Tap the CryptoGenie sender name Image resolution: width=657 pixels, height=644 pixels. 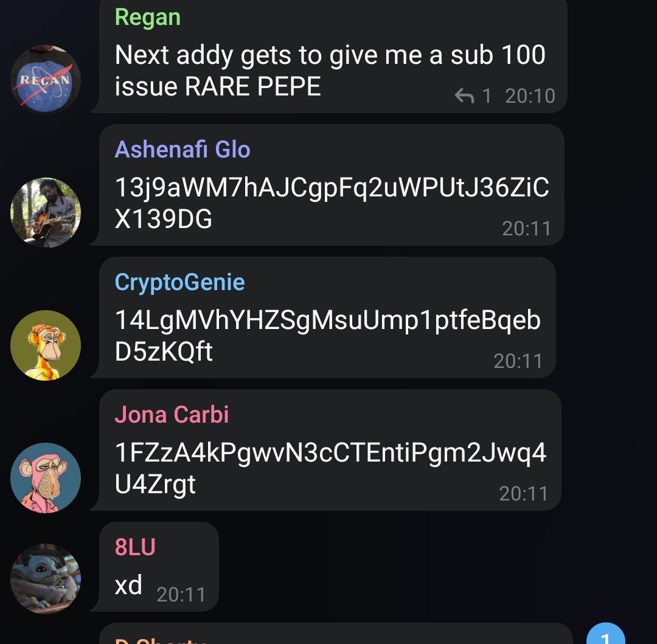click(x=179, y=283)
